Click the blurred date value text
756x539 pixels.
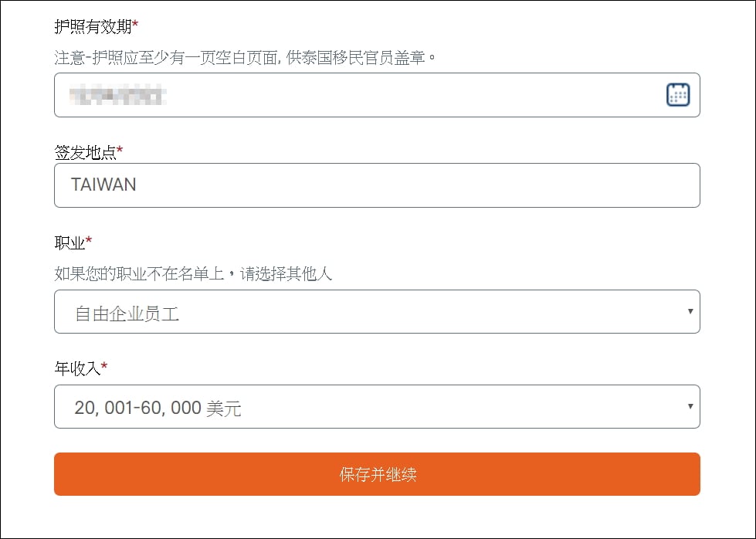pos(118,94)
